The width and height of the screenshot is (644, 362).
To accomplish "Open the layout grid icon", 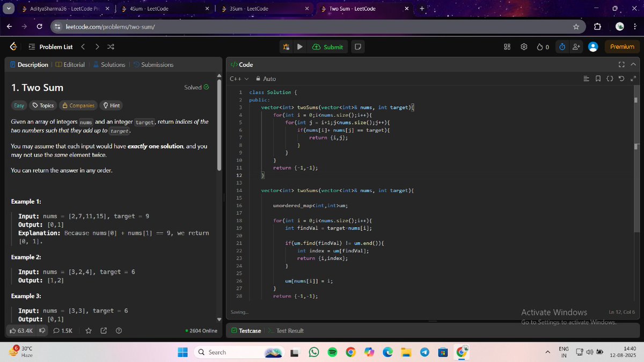I will (x=507, y=47).
